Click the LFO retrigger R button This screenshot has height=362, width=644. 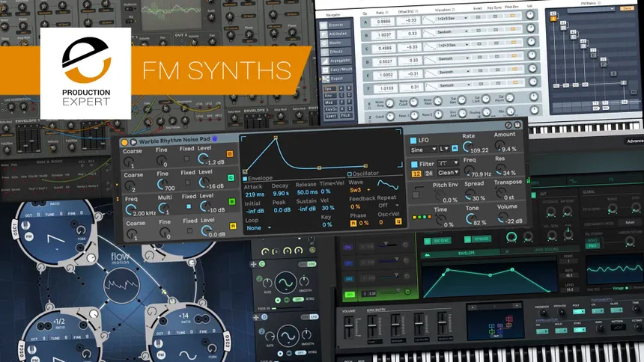coord(455,149)
